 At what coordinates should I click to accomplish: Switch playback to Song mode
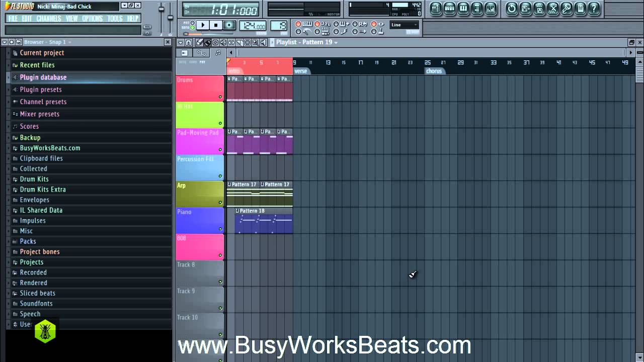pos(192,28)
